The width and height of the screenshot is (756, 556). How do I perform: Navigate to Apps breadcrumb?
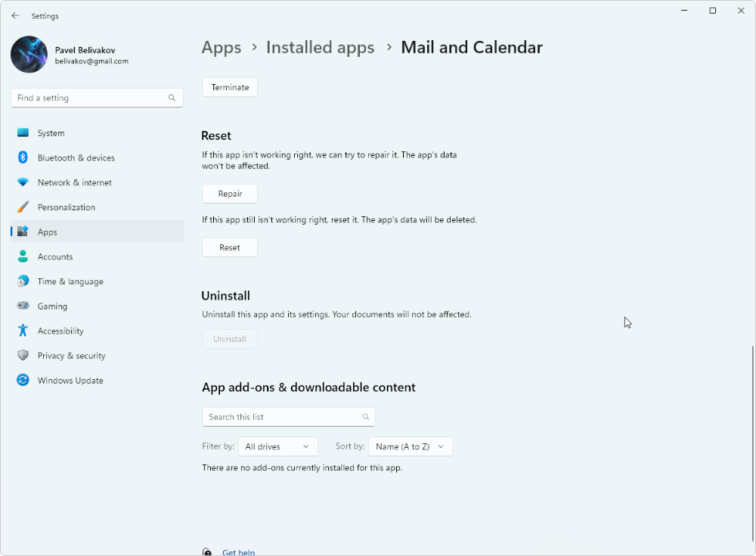click(x=222, y=48)
